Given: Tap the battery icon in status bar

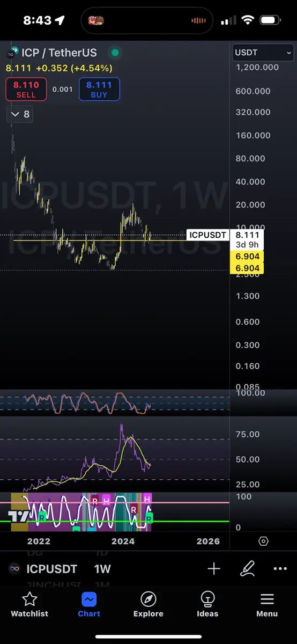Looking at the screenshot, I should 271,20.
